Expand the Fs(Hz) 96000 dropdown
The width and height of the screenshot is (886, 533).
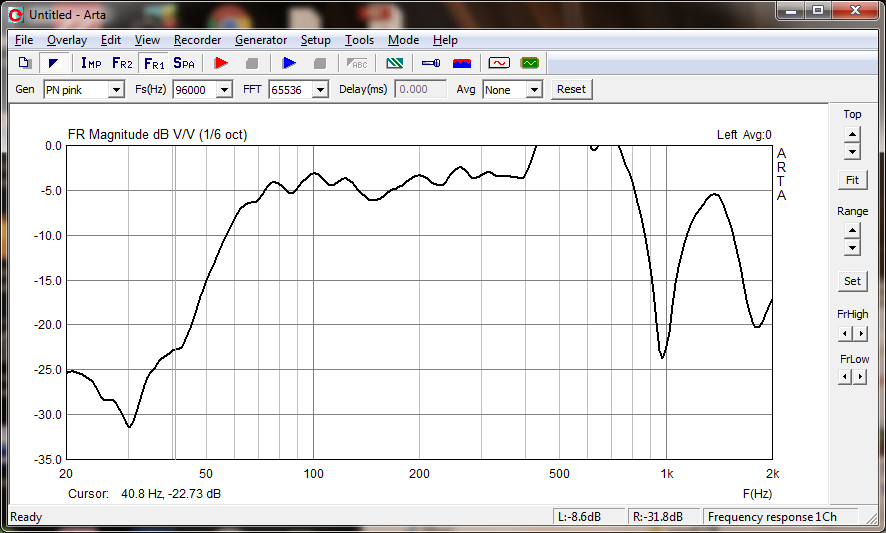[x=224, y=90]
